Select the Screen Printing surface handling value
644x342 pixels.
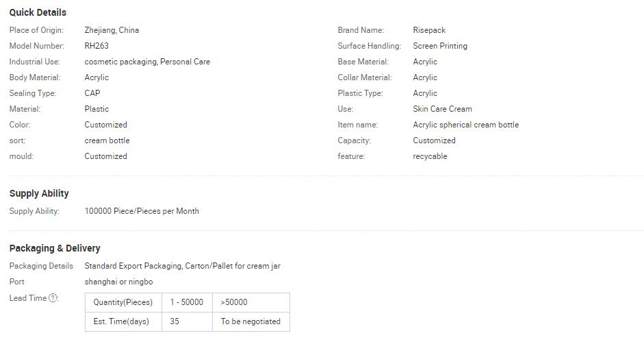pyautogui.click(x=440, y=46)
